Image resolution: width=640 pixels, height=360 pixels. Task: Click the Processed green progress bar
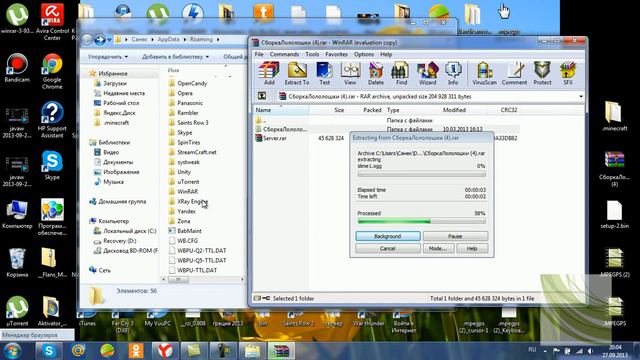[422, 221]
